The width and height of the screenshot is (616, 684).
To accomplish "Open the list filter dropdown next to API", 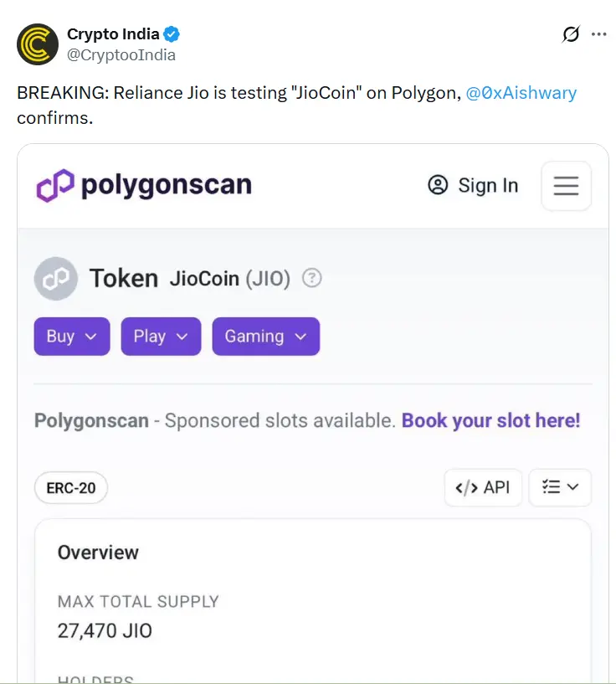I will point(559,487).
